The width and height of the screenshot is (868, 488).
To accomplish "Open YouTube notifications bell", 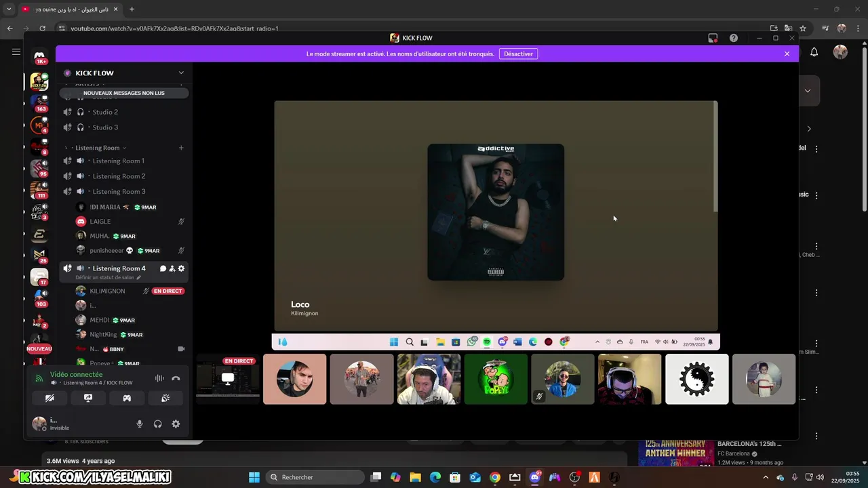I will coord(814,52).
